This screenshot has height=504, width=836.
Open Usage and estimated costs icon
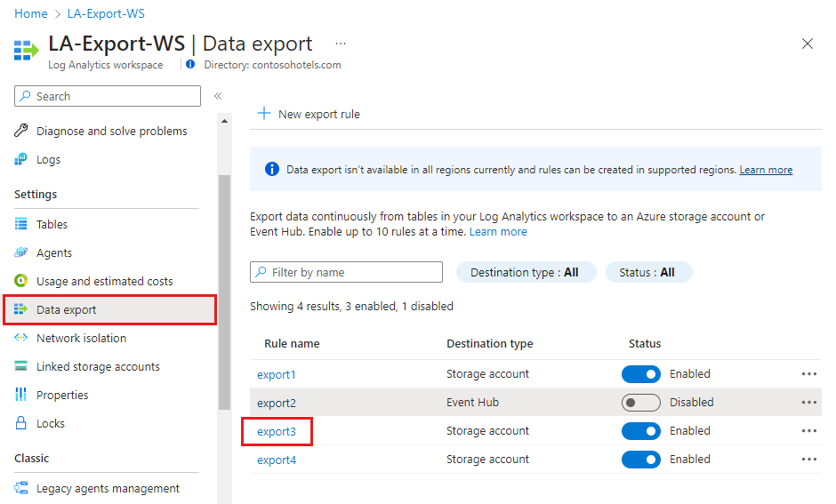(21, 282)
